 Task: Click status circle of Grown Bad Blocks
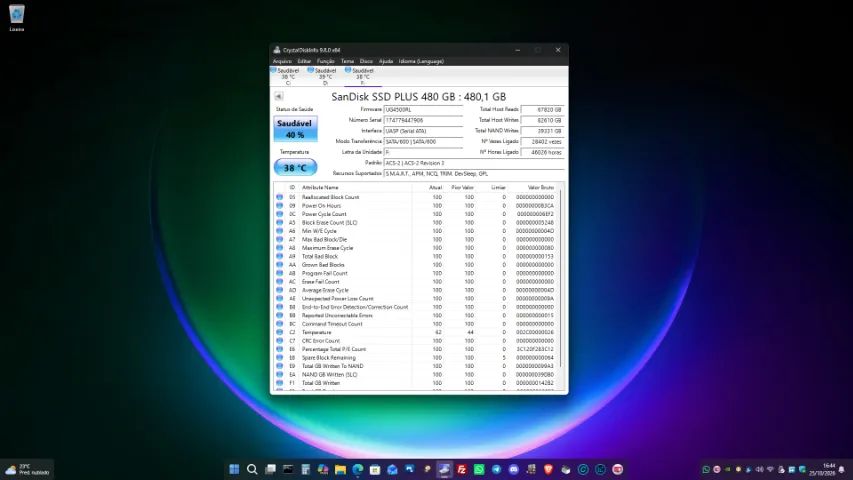280,264
